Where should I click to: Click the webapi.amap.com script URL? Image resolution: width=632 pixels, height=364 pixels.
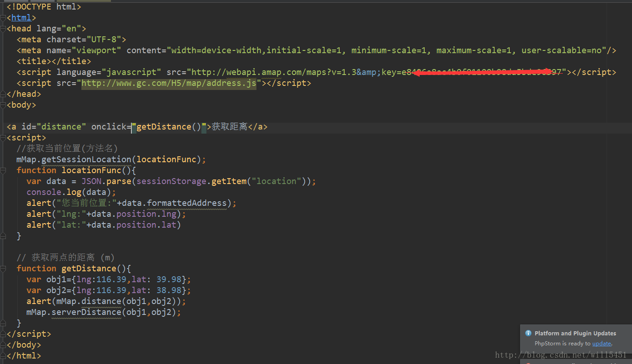(376, 72)
